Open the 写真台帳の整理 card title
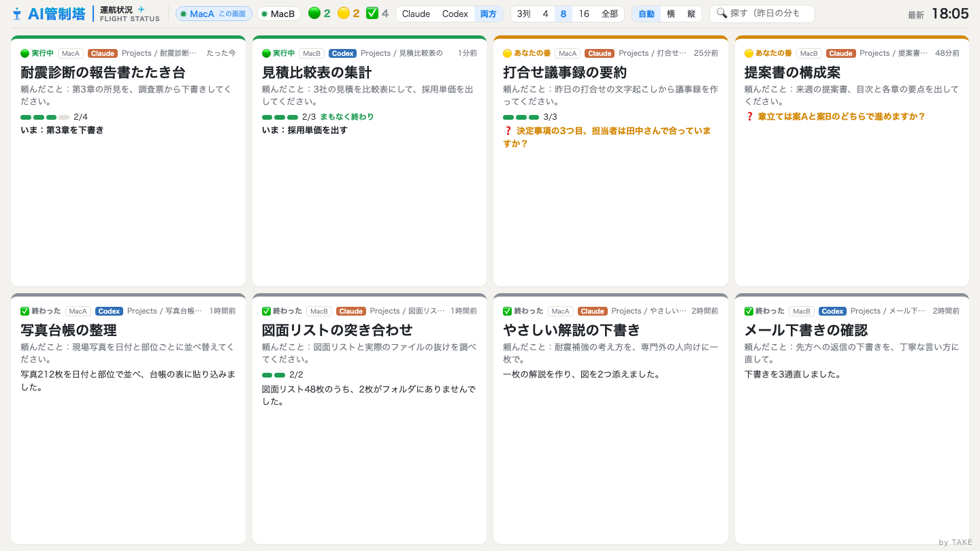 tap(69, 330)
